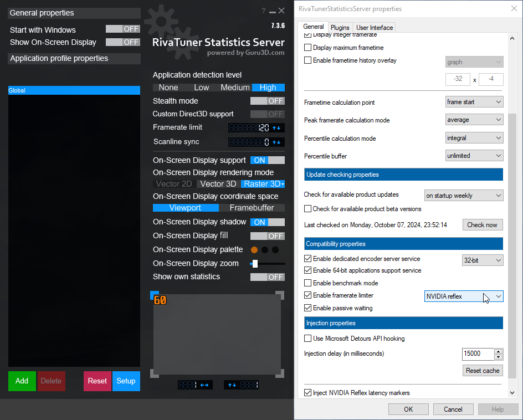
Task: Open the 32-bit encoder dropdown
Action: pos(483,260)
